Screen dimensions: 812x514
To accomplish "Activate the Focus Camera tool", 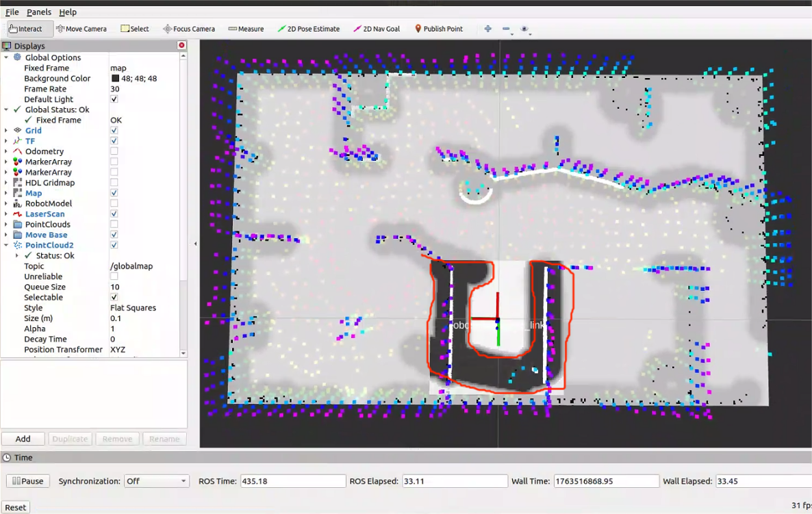I will click(189, 29).
